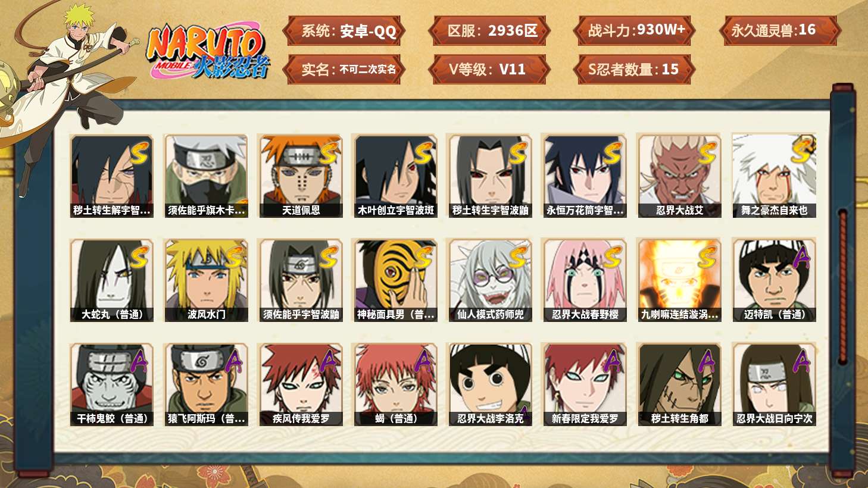This screenshot has height=488, width=868.
Task: Click the V等级: V11 banner
Action: 489,69
